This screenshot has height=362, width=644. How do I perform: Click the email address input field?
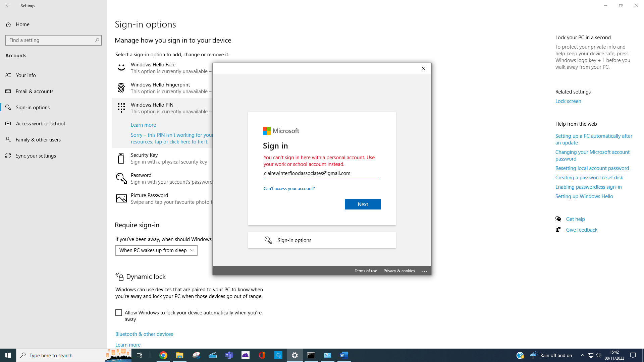(321, 173)
